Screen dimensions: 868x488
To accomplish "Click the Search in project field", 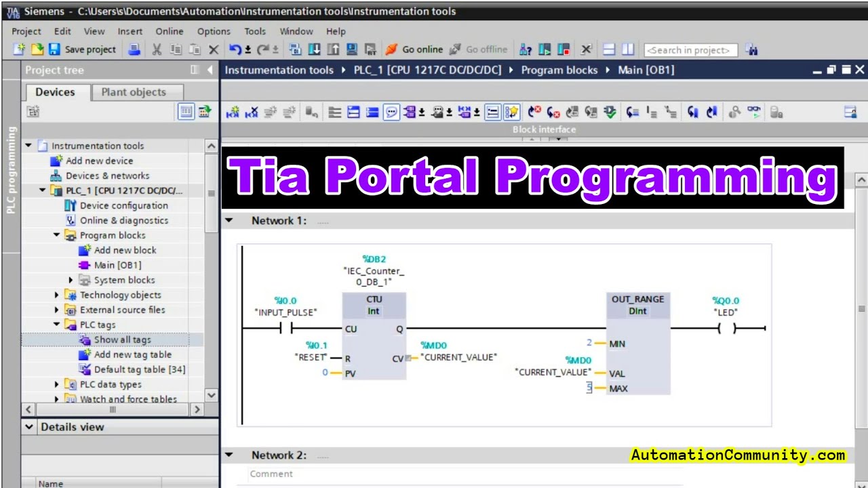I will coord(690,50).
